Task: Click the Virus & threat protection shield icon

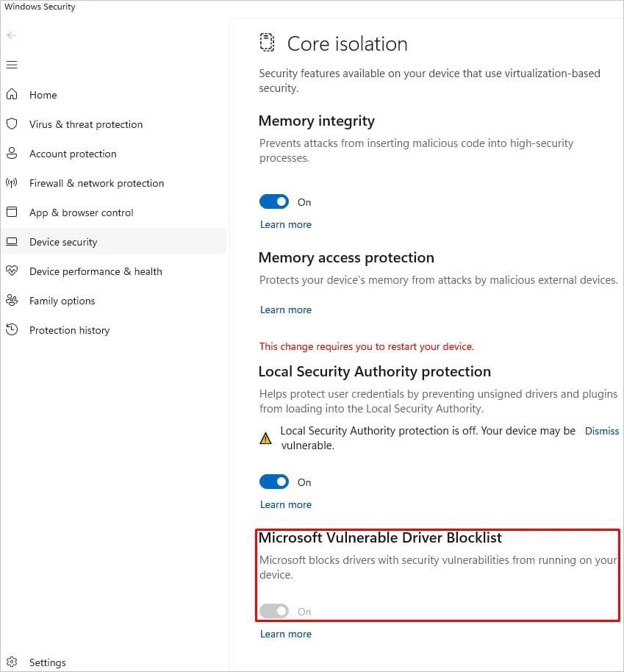Action: tap(12, 124)
